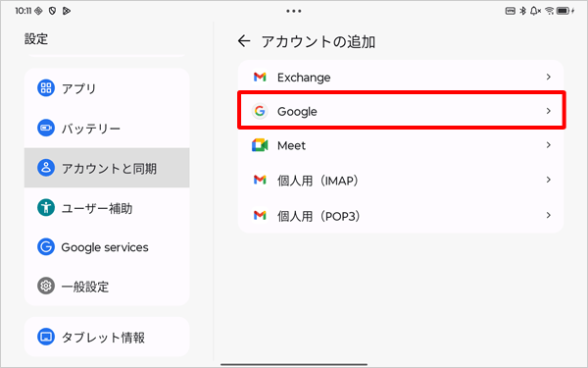Screen dimensions: 588x368
Task: Tap the Google G logo in the Google row
Action: point(260,111)
